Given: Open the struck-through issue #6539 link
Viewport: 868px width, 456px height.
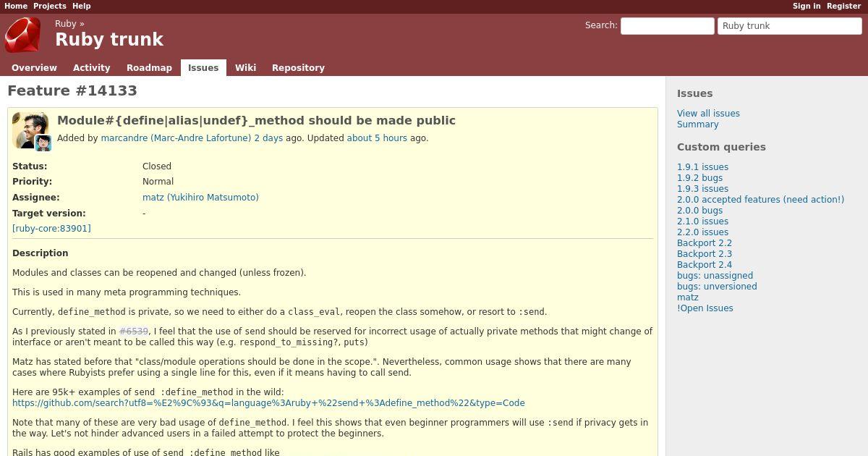Looking at the screenshot, I should [134, 331].
